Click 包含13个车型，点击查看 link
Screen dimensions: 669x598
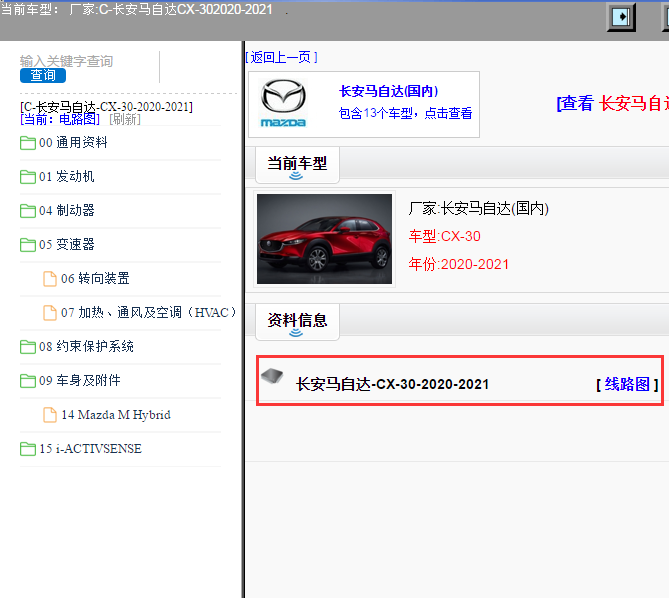tap(405, 113)
